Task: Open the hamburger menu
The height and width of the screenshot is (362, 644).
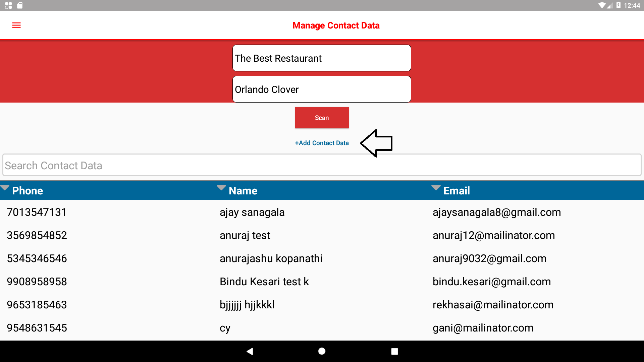Action: (16, 25)
